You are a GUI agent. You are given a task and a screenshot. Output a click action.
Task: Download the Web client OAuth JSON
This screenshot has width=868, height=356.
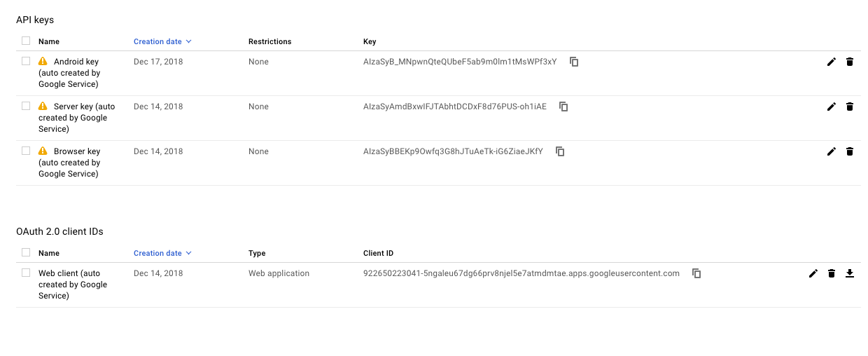click(x=850, y=273)
